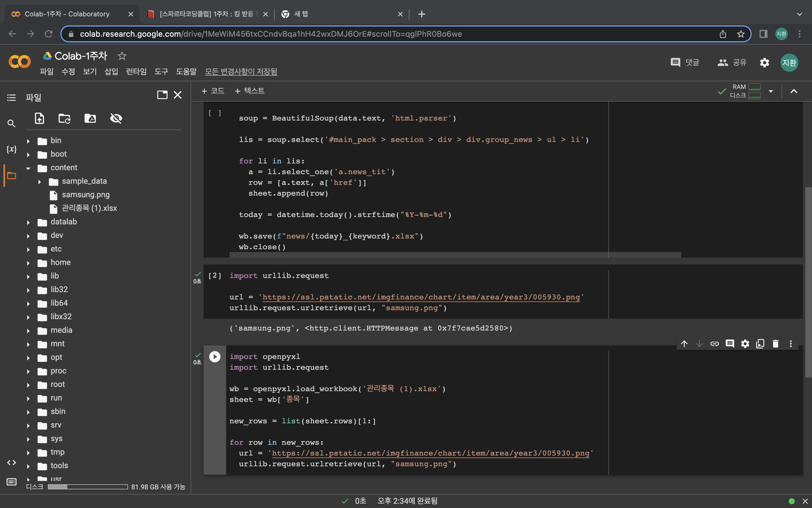This screenshot has width=812, height=508.
Task: Open the Colab settings gear in header
Action: [x=764, y=62]
